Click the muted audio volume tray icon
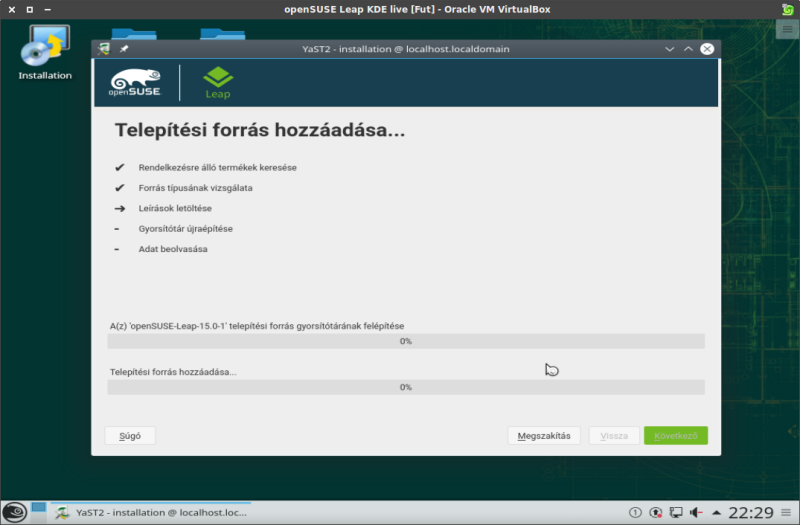The height and width of the screenshot is (525, 800). (x=696, y=512)
